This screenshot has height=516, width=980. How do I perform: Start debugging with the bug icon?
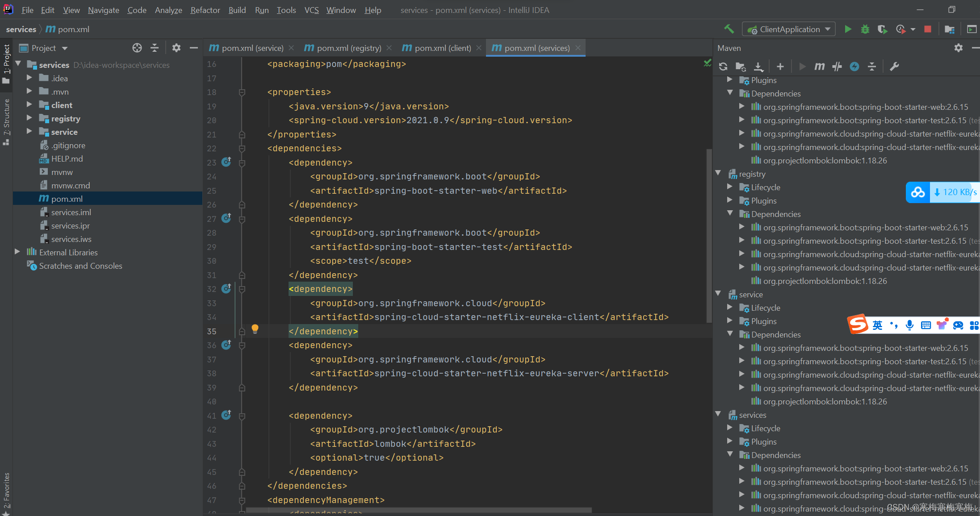(x=865, y=29)
